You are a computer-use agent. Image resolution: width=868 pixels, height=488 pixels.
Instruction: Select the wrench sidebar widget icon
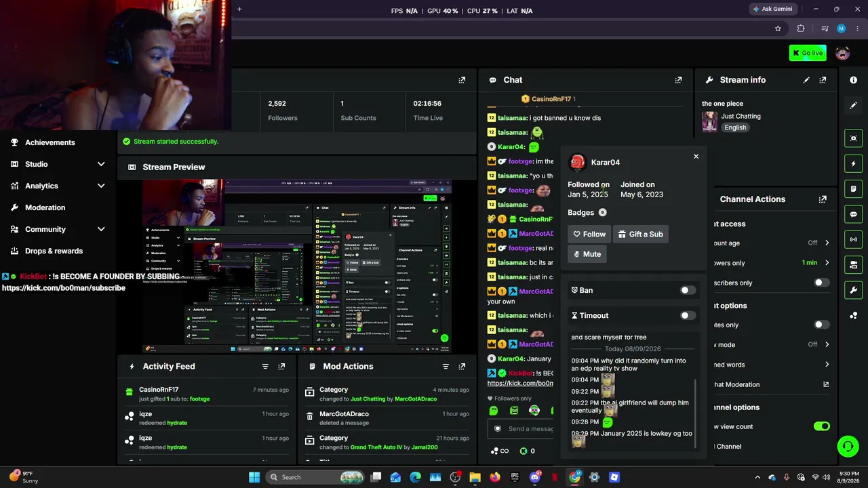coord(854,290)
